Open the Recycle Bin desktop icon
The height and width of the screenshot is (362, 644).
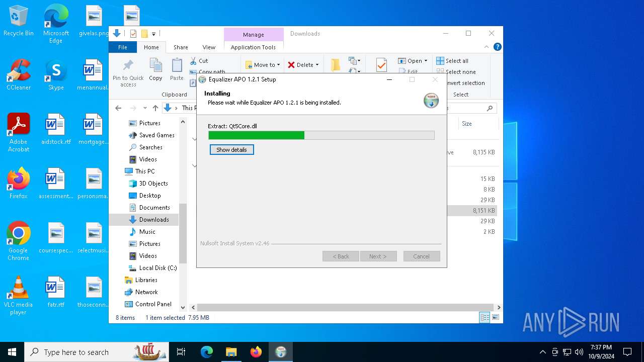[x=19, y=21]
